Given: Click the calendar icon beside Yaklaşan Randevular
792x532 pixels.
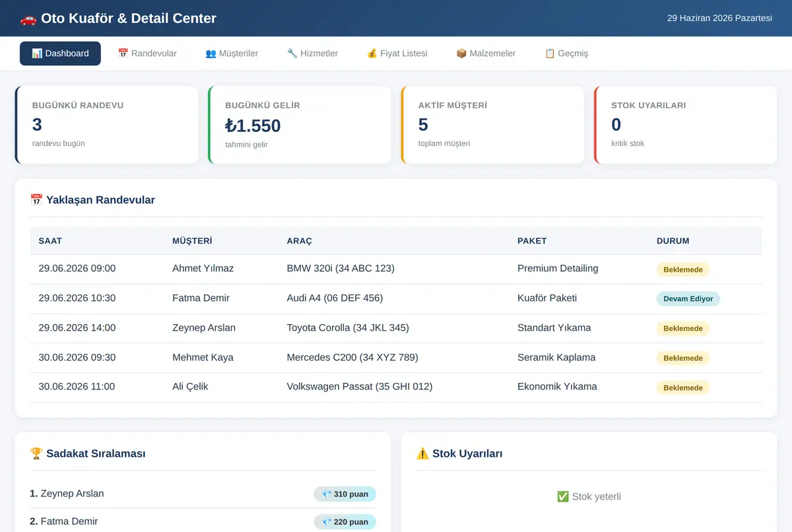Looking at the screenshot, I should pyautogui.click(x=36, y=199).
